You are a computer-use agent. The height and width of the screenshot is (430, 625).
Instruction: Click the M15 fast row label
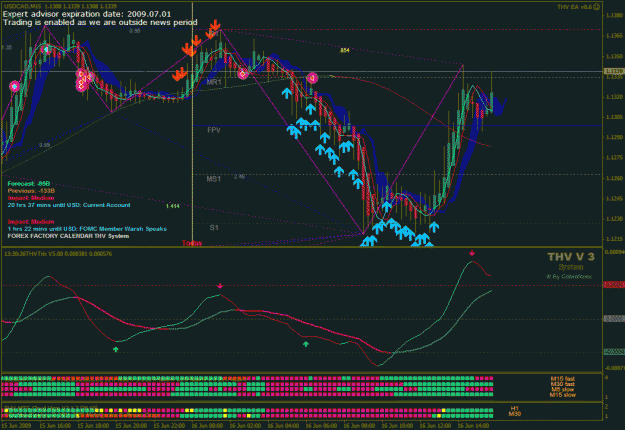point(563,379)
